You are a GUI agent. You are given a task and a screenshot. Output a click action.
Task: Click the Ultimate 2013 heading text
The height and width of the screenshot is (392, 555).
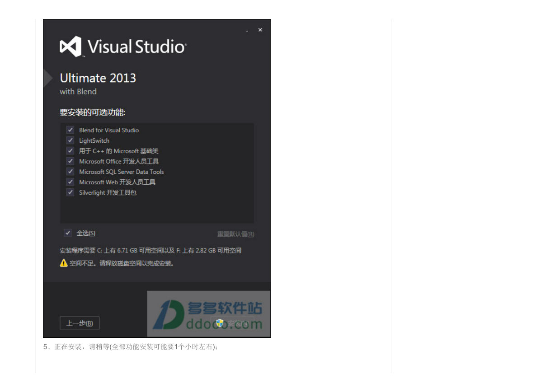click(98, 78)
